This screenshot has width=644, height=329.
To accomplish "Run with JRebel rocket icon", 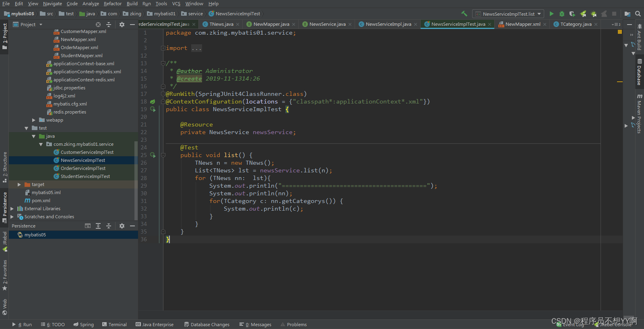I will pos(583,14).
